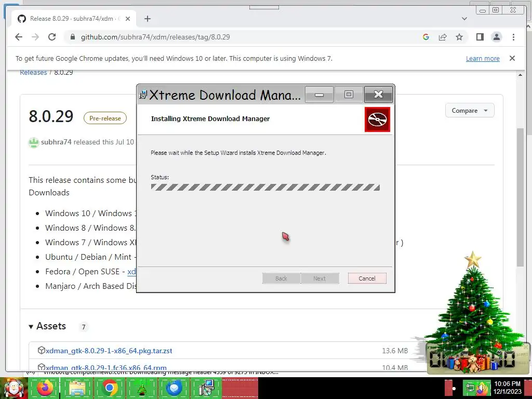Click the Assets count badge 7
The height and width of the screenshot is (399, 532).
point(84,327)
